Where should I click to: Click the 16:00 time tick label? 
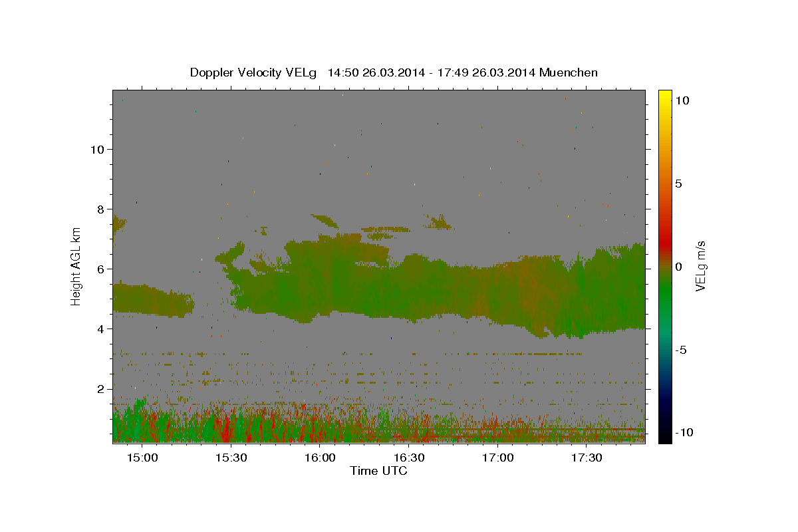(x=320, y=458)
